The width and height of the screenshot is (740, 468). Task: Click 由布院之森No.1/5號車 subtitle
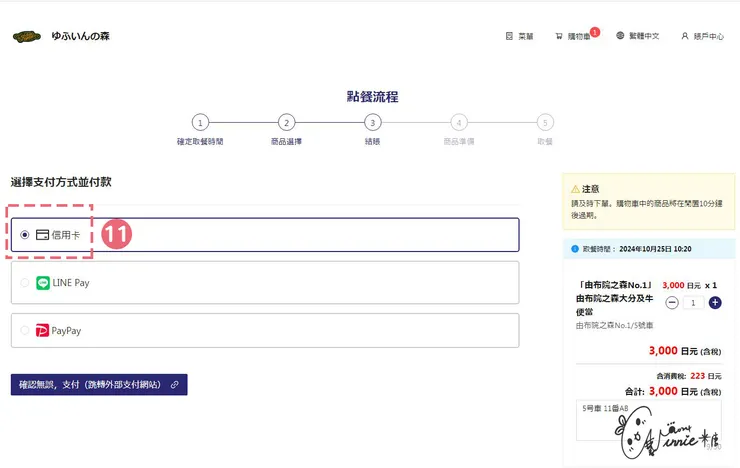(614, 325)
